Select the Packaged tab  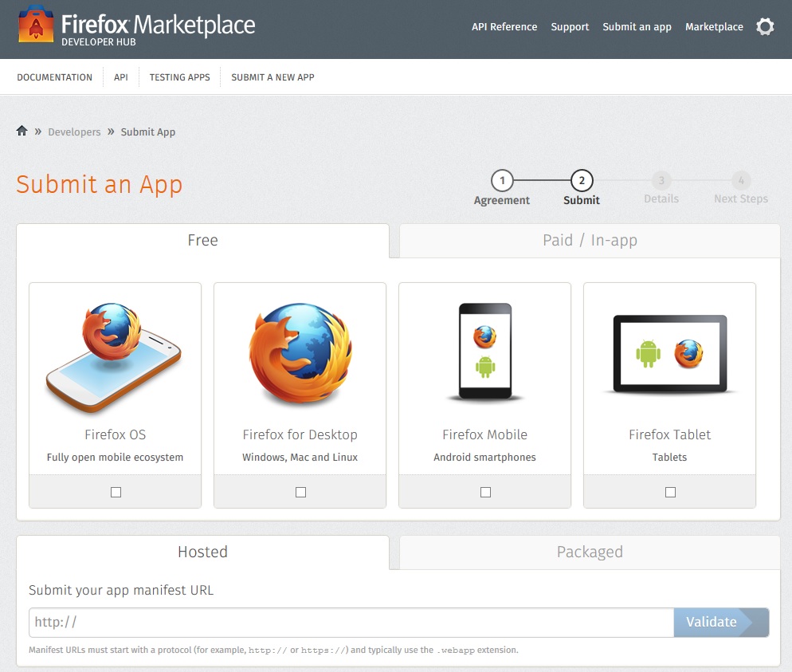tap(590, 552)
